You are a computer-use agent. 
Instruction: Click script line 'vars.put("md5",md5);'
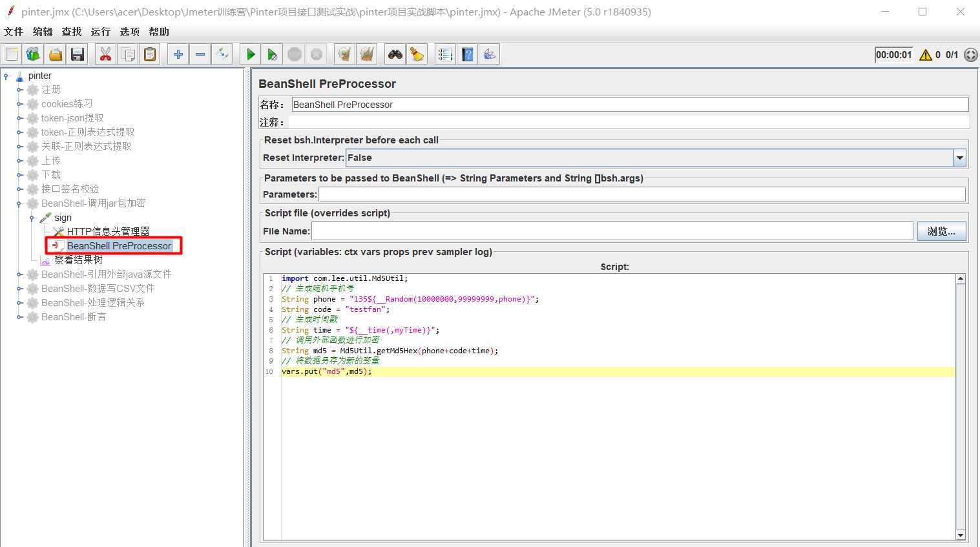[x=326, y=371]
